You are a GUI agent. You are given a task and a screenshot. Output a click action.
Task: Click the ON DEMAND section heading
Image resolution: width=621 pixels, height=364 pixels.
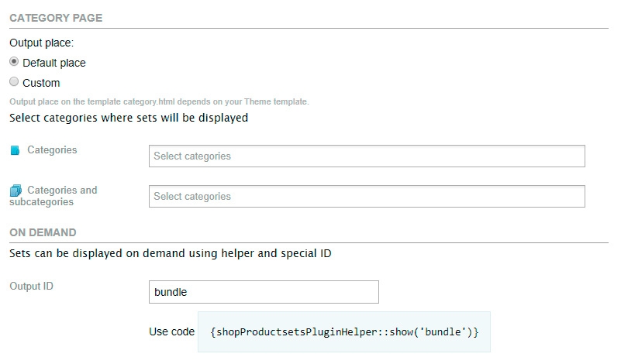tap(43, 232)
